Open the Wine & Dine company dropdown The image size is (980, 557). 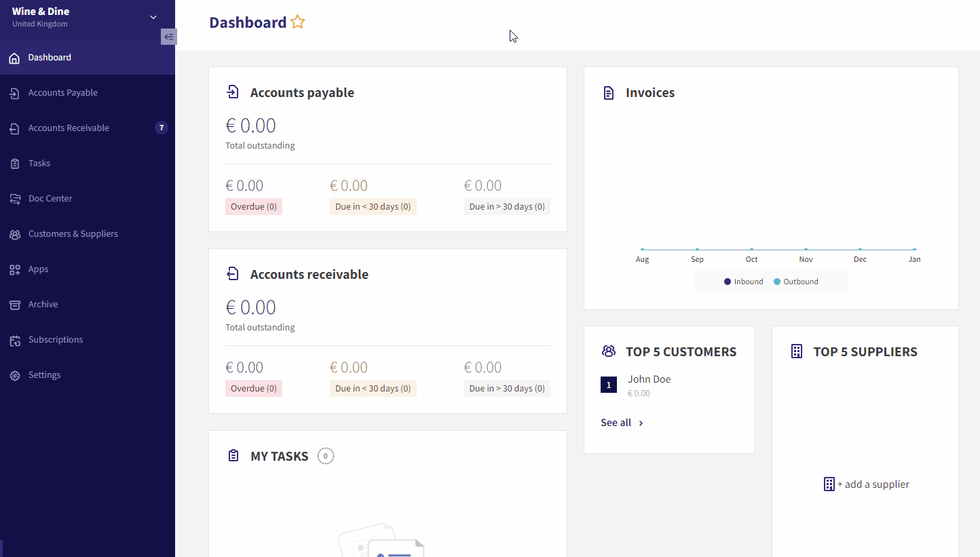point(153,18)
